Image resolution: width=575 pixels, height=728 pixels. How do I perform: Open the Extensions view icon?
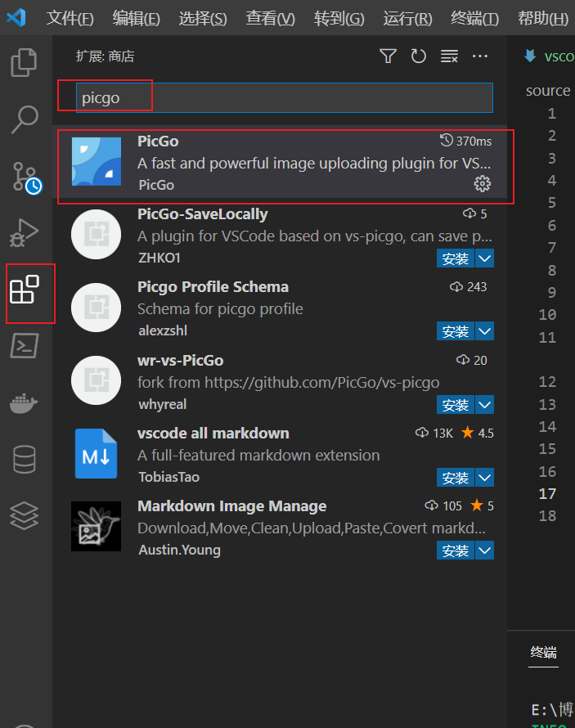point(25,290)
